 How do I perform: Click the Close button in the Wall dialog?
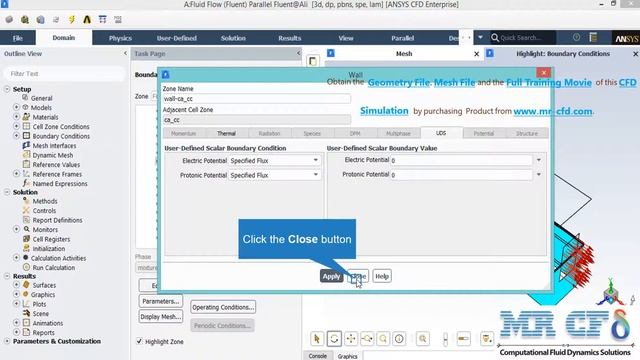click(x=358, y=276)
